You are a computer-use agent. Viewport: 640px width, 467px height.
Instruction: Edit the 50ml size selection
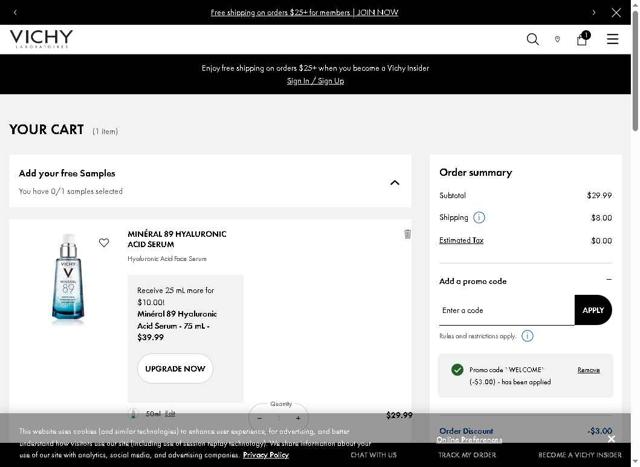[x=170, y=414]
